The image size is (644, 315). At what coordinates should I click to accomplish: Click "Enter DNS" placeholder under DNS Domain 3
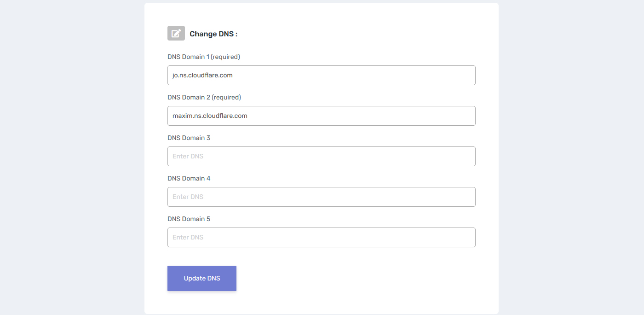tap(188, 156)
